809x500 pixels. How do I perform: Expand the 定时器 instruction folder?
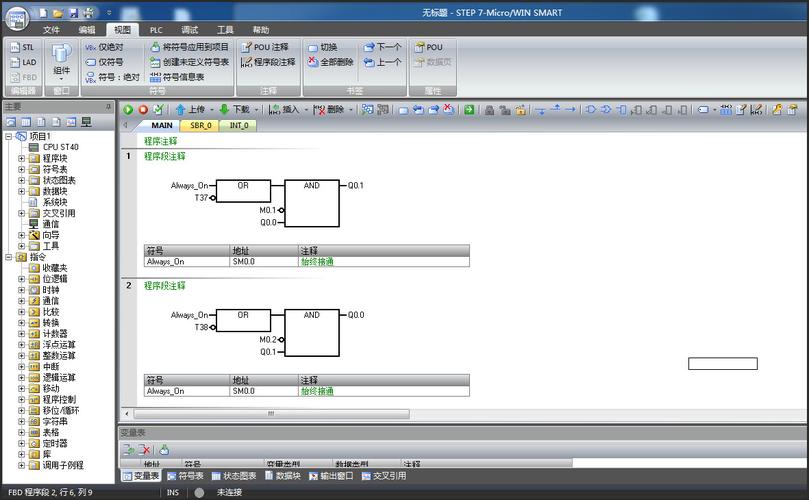click(22, 443)
